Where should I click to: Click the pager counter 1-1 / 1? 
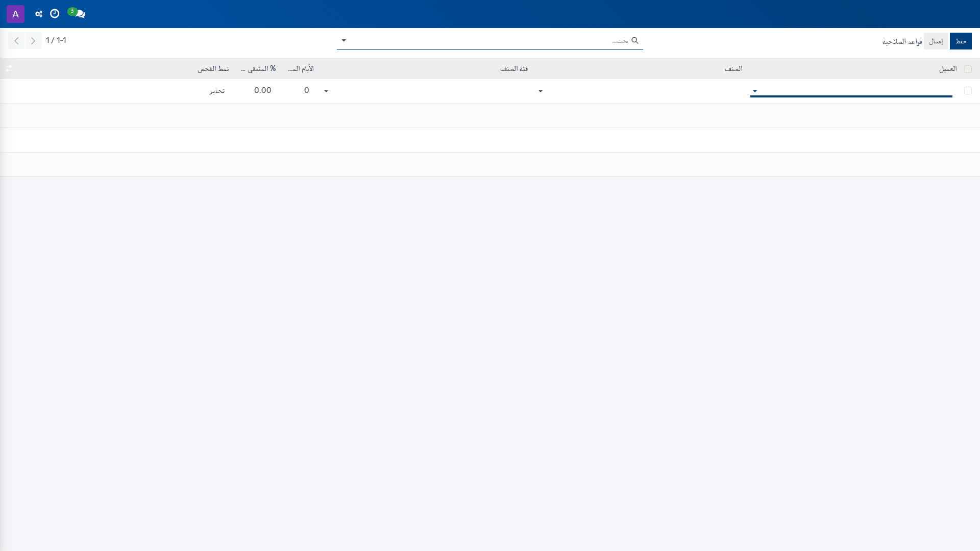tap(56, 40)
